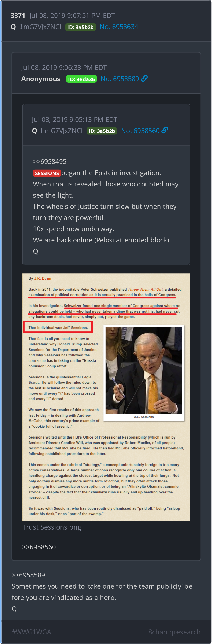Viewport: 212px width, 644px height.
Task: Follow the >>6958560 reply reference
Action: click(39, 547)
